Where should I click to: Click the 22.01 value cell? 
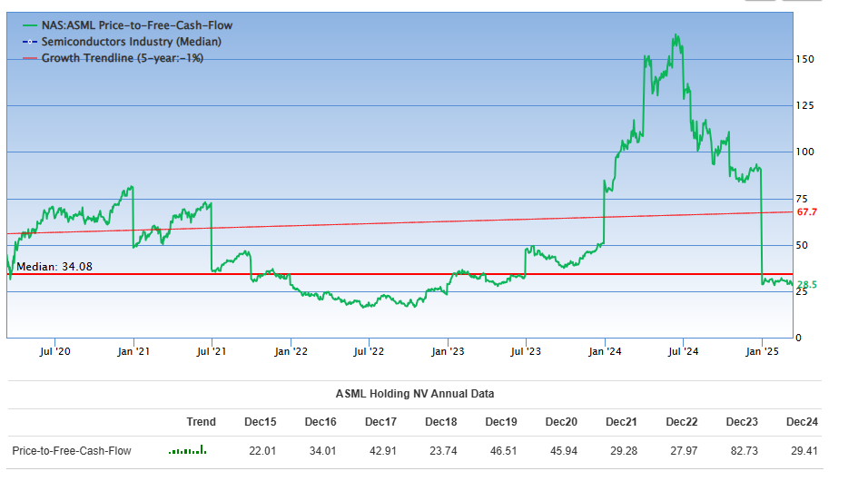pyautogui.click(x=262, y=451)
